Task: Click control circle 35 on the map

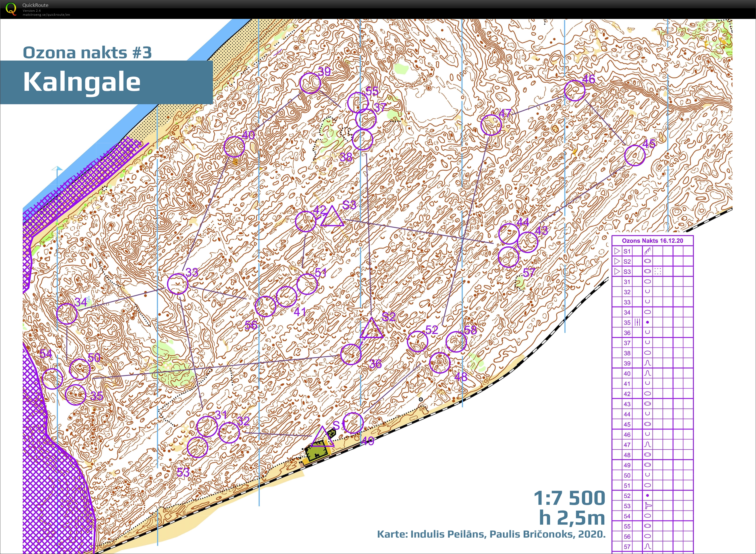Action: coord(75,395)
